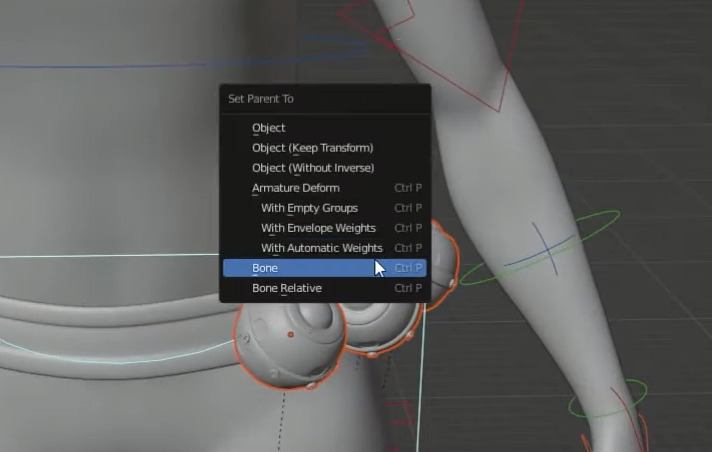The width and height of the screenshot is (712, 452).
Task: Click the orange origin dot on the sphere
Action: coord(291,334)
